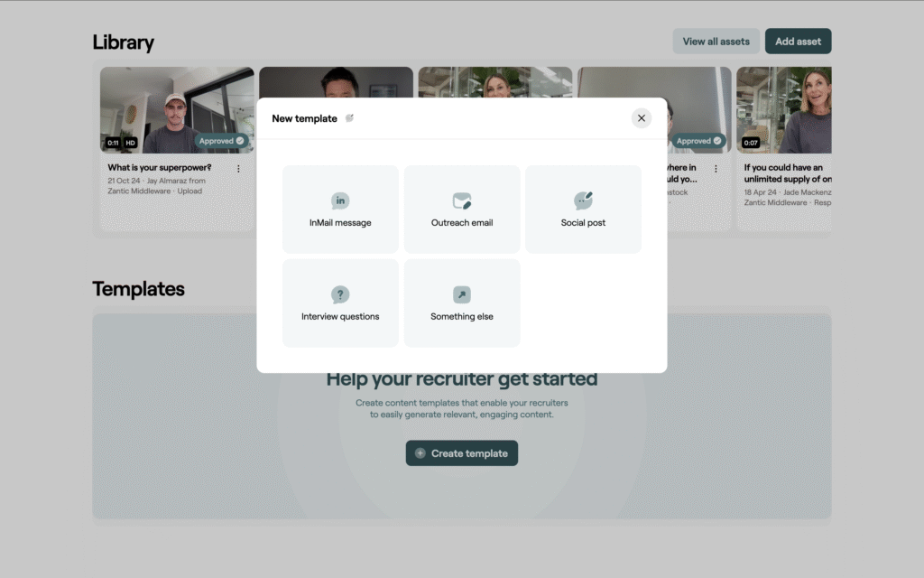The width and height of the screenshot is (924, 578).
Task: Open the 'What is your superpower?' video thumbnail
Action: (177, 109)
